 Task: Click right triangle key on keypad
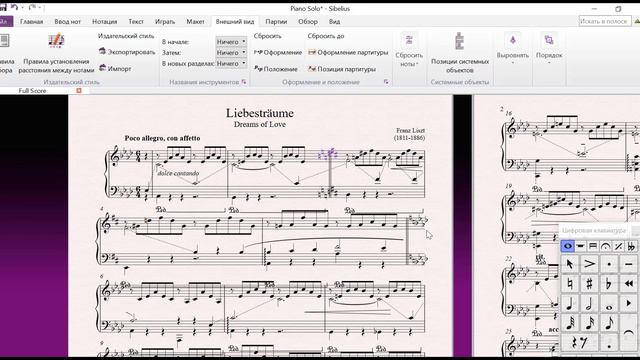point(629,304)
